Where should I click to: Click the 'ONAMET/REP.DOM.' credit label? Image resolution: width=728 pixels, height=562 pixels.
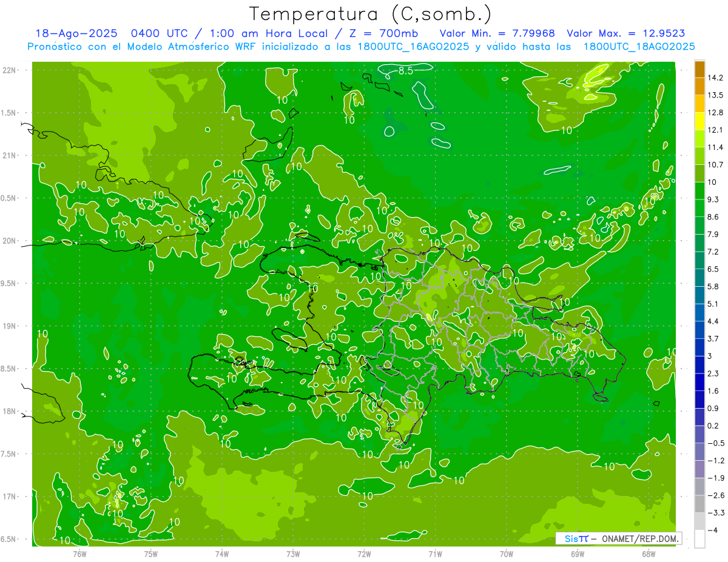tap(639, 538)
